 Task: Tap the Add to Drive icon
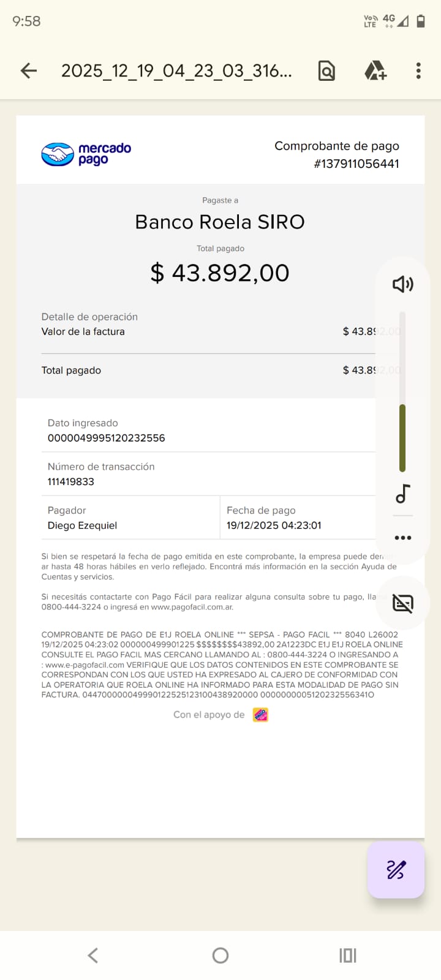click(x=375, y=71)
